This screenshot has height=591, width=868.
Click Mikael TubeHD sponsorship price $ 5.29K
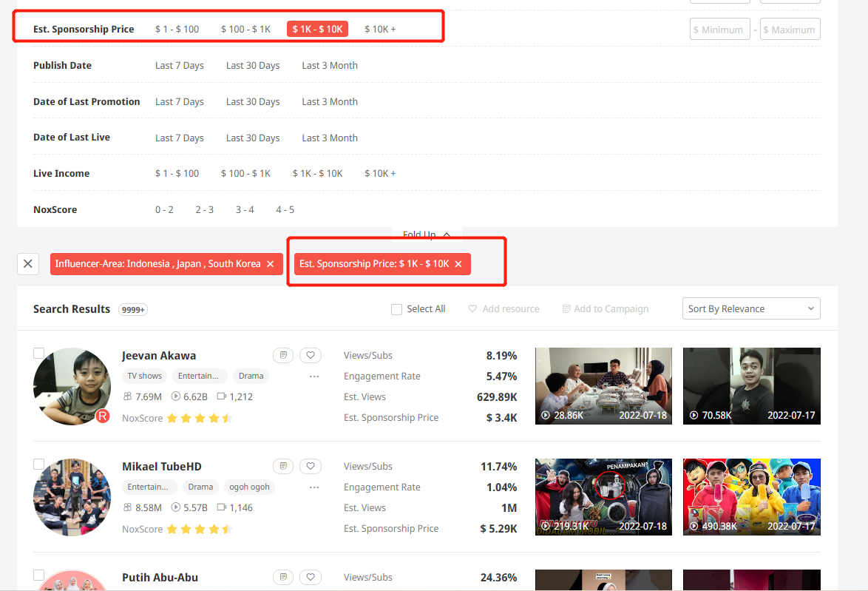[x=498, y=528]
